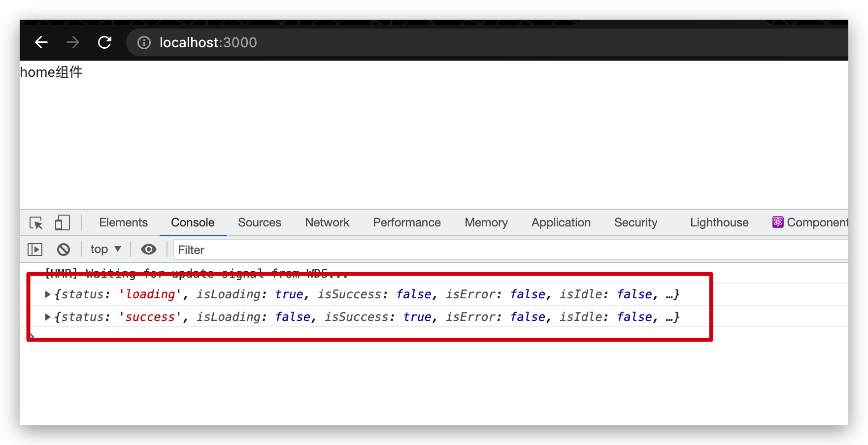This screenshot has height=445, width=868.
Task: Select the inspect element cursor tool
Action: click(x=35, y=222)
